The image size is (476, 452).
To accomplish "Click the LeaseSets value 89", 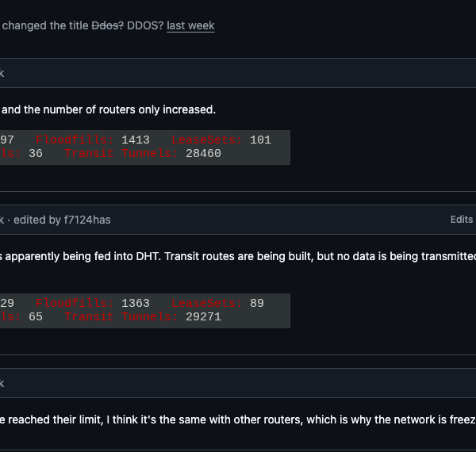I will point(257,303).
